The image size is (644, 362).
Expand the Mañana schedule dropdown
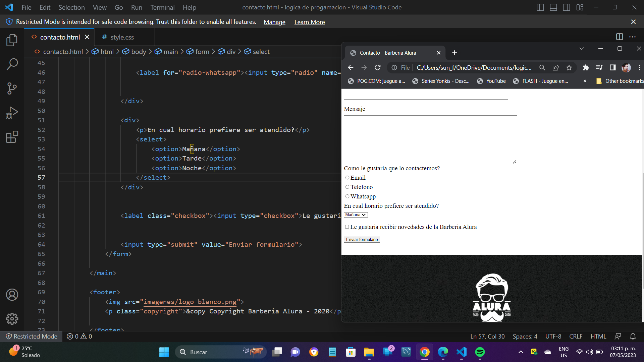point(356,215)
